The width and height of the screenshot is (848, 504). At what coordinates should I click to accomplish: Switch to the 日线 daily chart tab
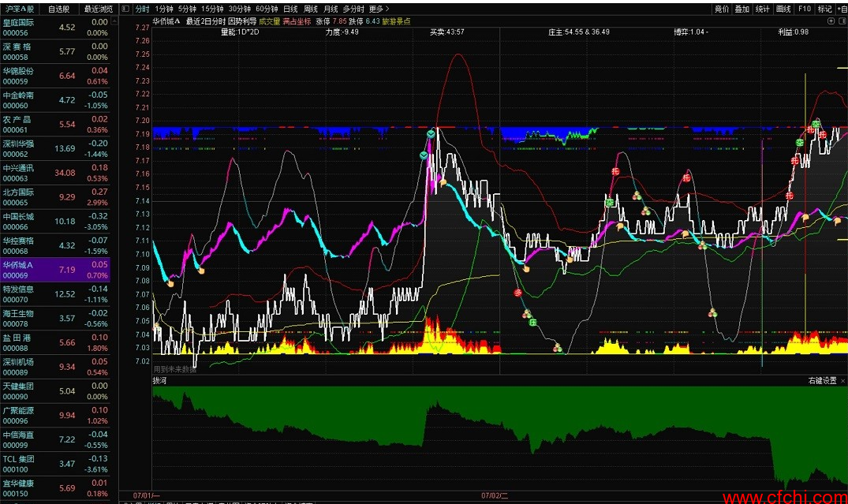[x=290, y=9]
